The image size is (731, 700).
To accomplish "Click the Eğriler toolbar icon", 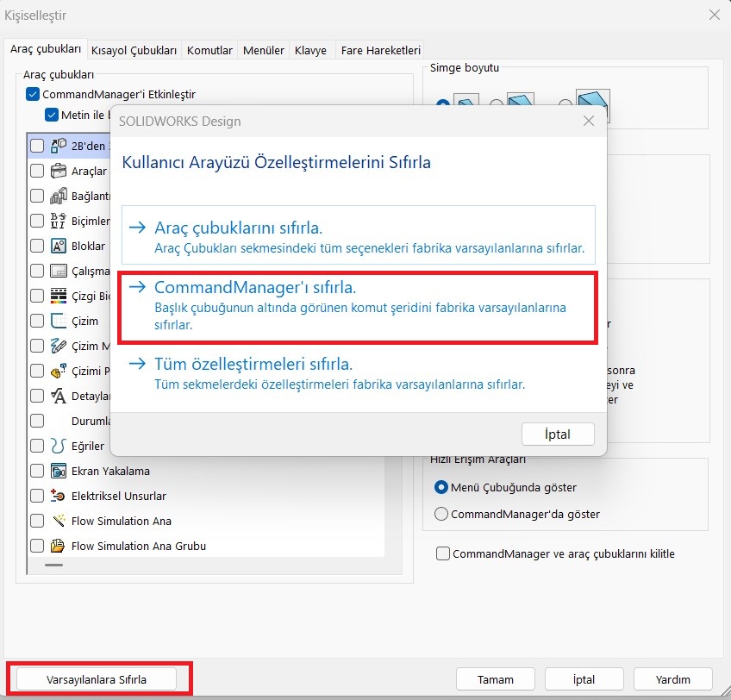I will click(x=59, y=446).
